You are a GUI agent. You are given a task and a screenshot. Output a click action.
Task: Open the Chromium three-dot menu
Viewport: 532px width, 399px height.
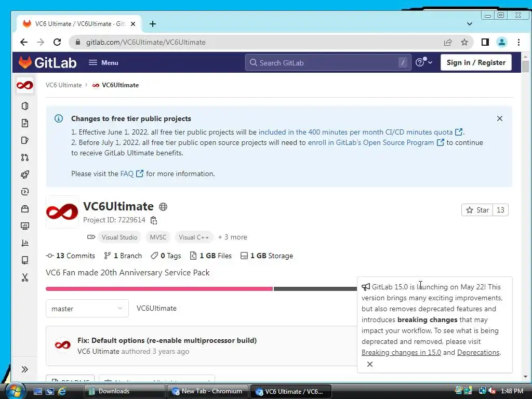[518, 42]
